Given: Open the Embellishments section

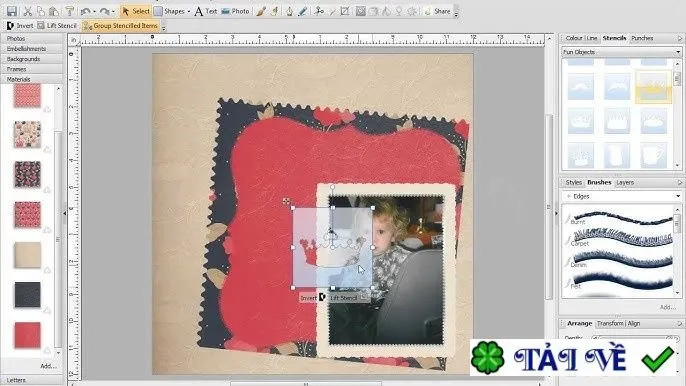Looking at the screenshot, I should click(32, 49).
